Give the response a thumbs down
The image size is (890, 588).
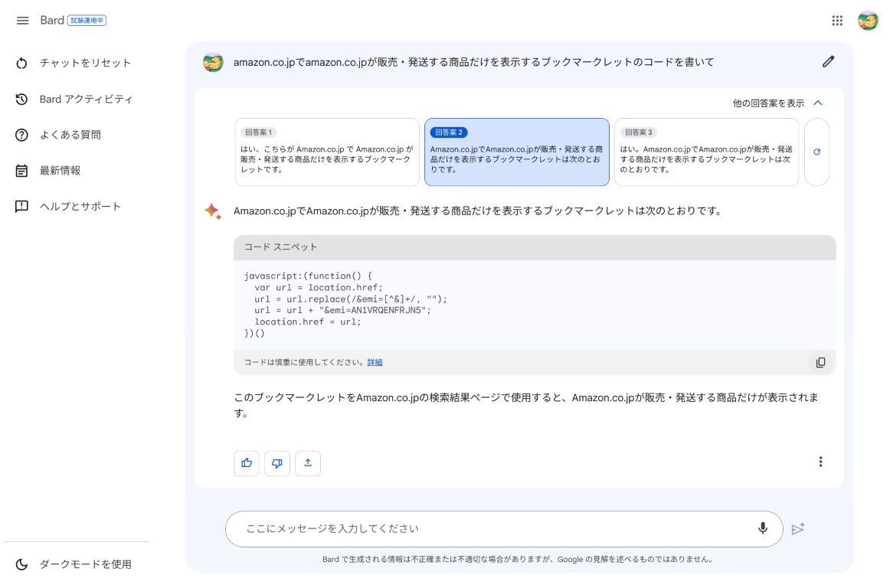[277, 463]
